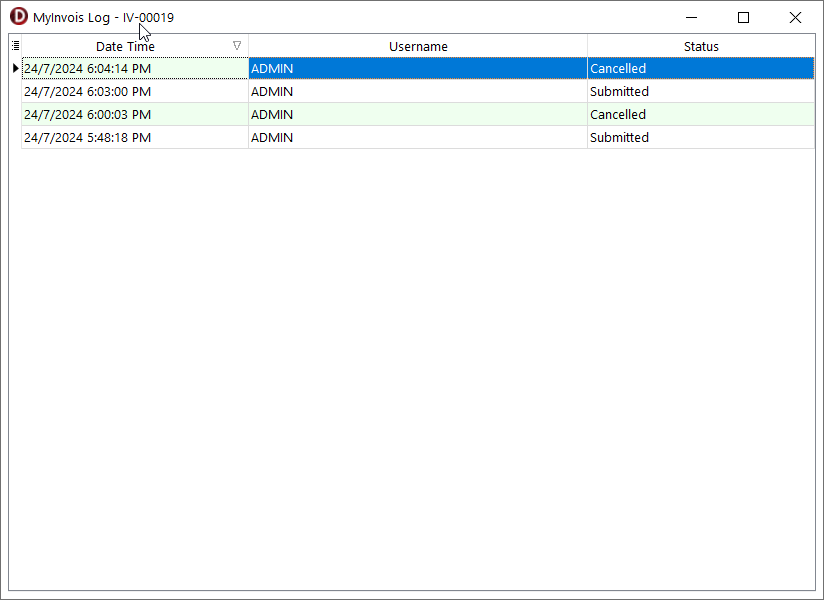824x600 pixels.
Task: Minimize the MyInvois Log window
Action: click(691, 17)
